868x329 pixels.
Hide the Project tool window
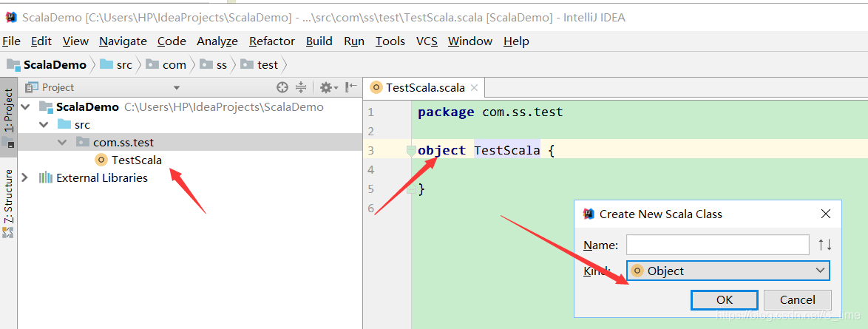click(x=351, y=87)
